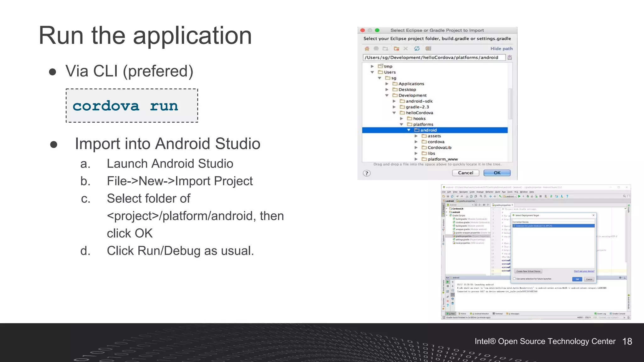Viewport: 644px width, 362px height.
Task: Click the green Run arrow in Android Studio toolbar
Action: 519,196
